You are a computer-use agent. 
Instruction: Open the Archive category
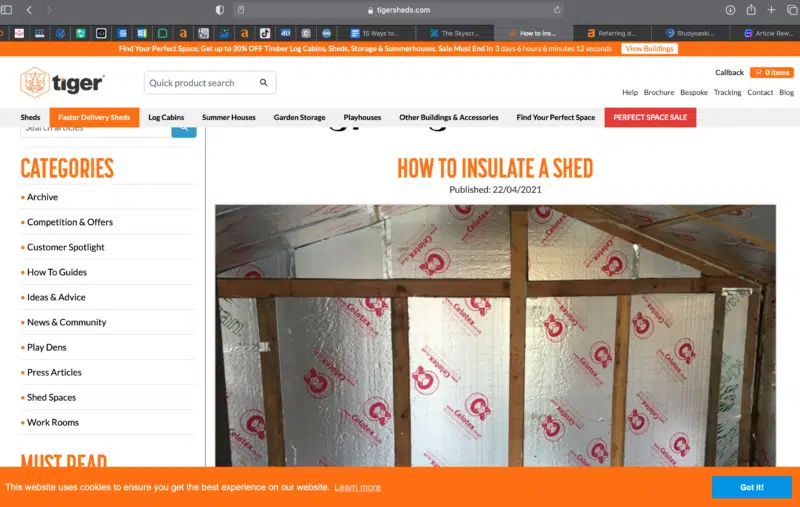tap(42, 197)
